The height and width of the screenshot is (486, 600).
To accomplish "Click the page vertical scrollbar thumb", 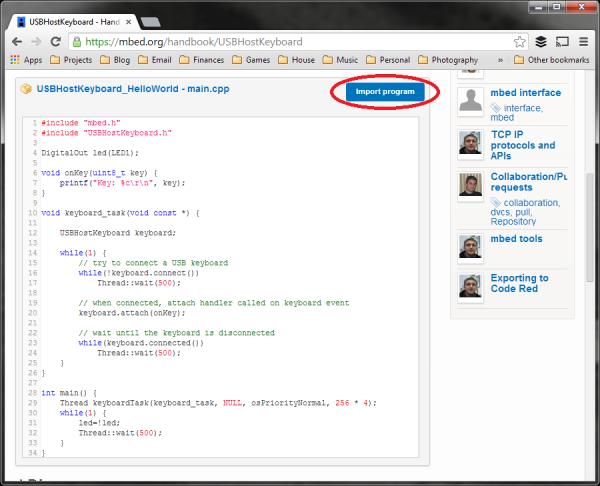I will [590, 227].
